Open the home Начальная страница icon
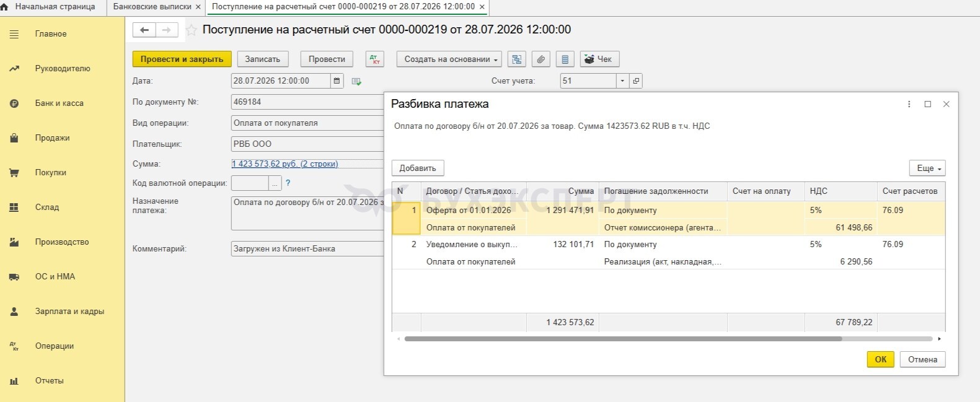Screen dimensions: 980x402 (x=5, y=7)
